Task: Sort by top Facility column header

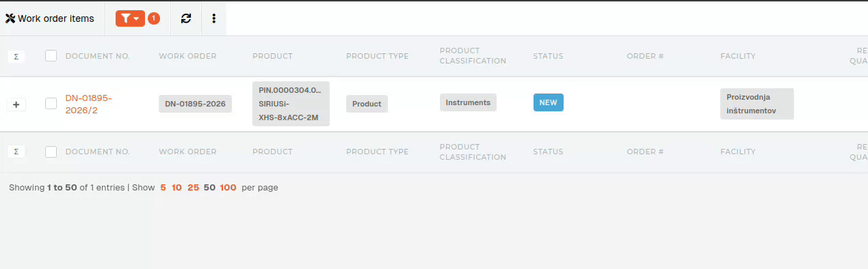Action: point(737,56)
